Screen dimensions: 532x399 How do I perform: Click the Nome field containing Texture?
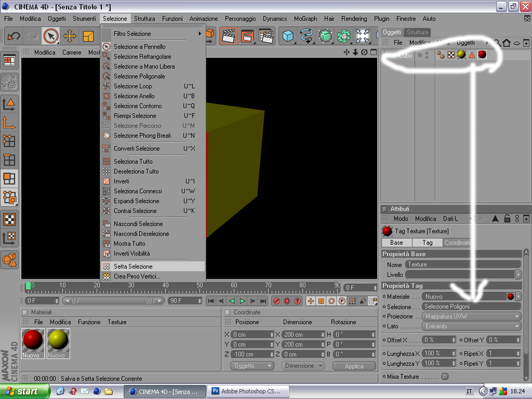click(x=463, y=264)
